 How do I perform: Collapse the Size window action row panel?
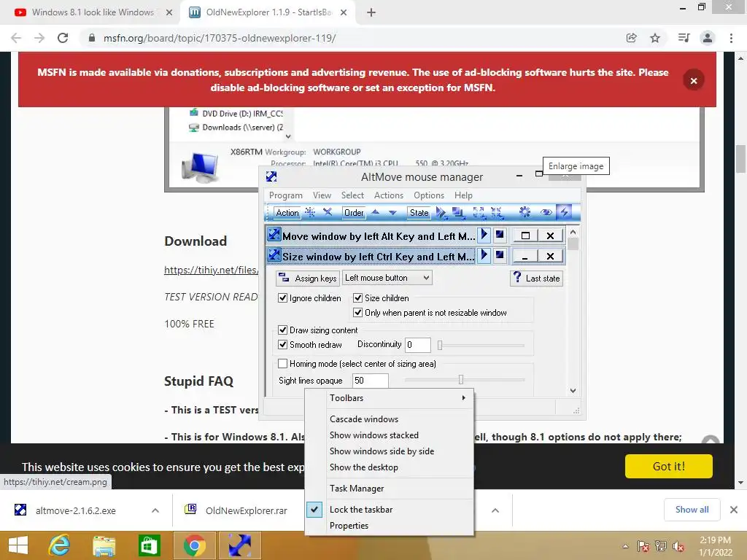point(525,256)
